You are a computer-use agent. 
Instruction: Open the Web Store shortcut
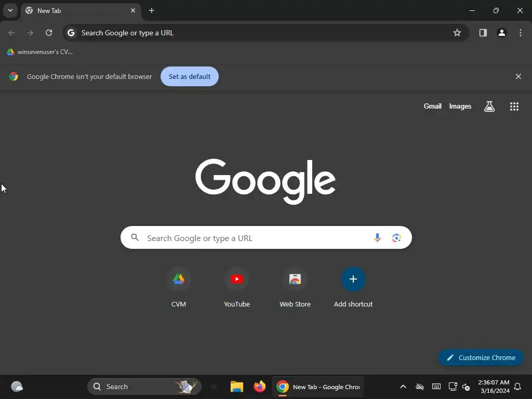tap(295, 287)
